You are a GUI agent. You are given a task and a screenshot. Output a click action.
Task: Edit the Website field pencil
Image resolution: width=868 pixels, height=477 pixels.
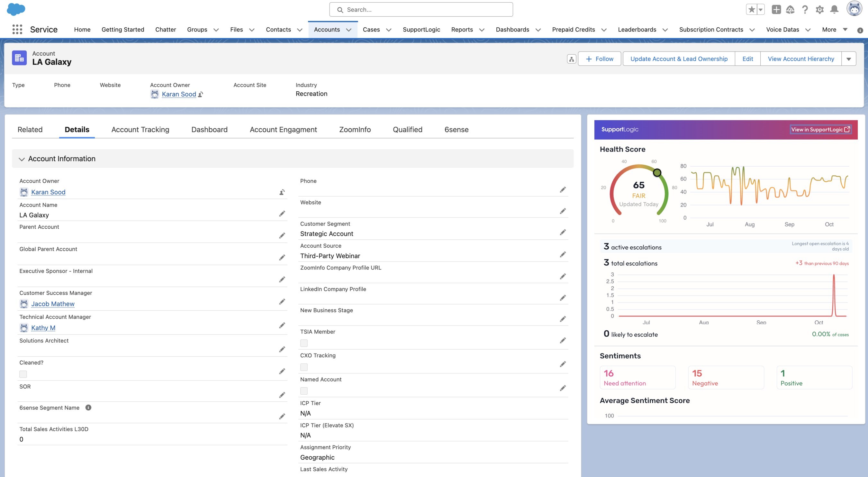click(x=563, y=211)
